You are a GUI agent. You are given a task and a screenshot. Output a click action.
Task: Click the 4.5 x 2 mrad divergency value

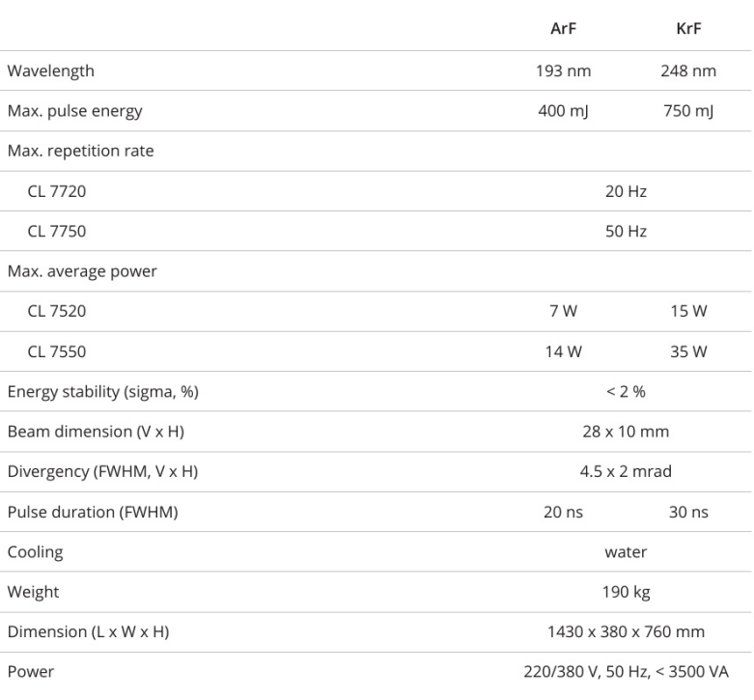[626, 471]
